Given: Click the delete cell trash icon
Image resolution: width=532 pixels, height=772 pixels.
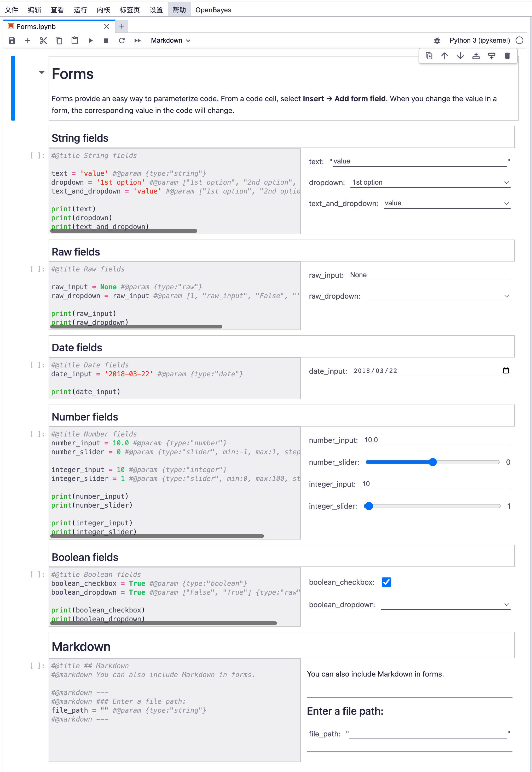Looking at the screenshot, I should tap(507, 56).
